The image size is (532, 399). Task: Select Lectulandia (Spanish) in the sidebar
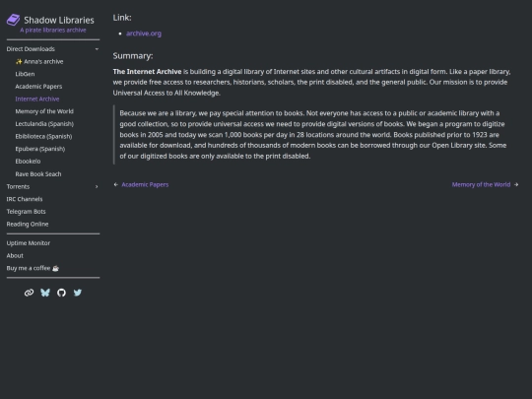44,124
